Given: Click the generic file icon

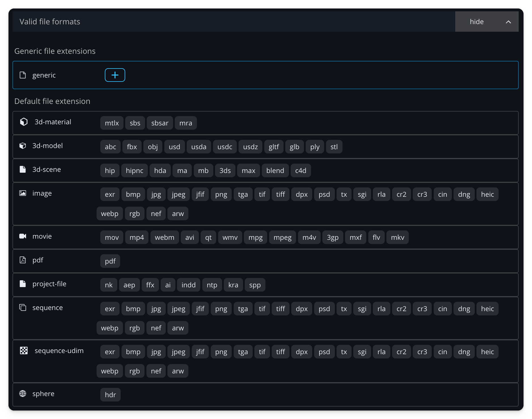Looking at the screenshot, I should pyautogui.click(x=23, y=75).
